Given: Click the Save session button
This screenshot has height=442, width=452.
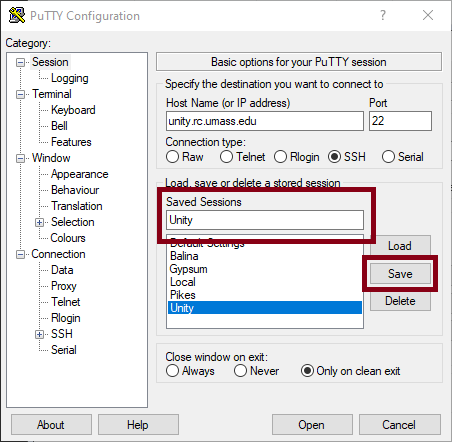Looking at the screenshot, I should click(x=400, y=274).
